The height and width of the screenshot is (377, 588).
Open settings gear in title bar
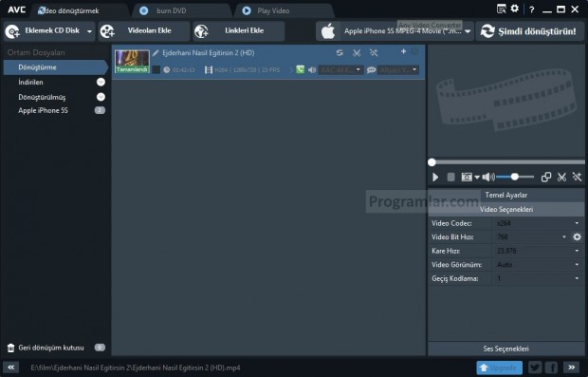(515, 9)
